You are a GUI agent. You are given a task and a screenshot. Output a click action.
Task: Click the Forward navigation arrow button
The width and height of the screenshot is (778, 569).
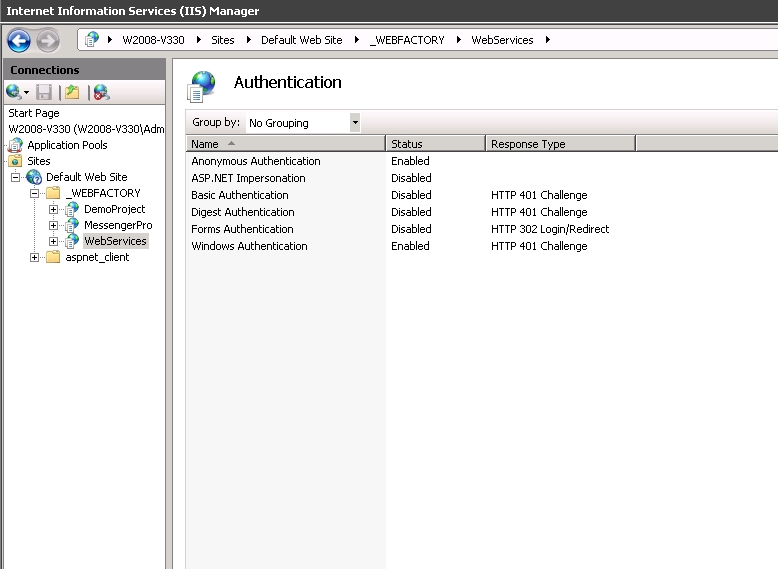[x=47, y=41]
